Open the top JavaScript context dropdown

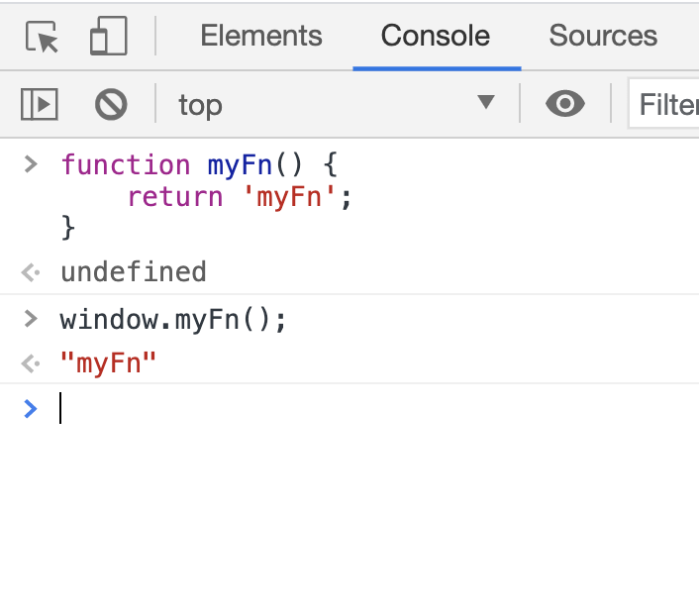click(337, 104)
